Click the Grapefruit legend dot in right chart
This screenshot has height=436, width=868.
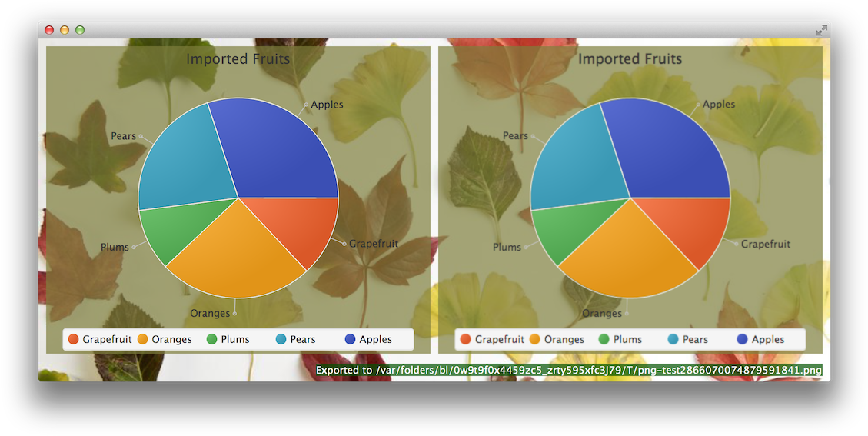465,339
